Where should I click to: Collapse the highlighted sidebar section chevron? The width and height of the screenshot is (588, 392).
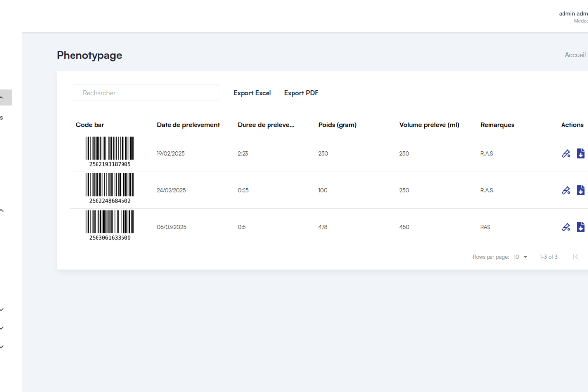coord(2,98)
